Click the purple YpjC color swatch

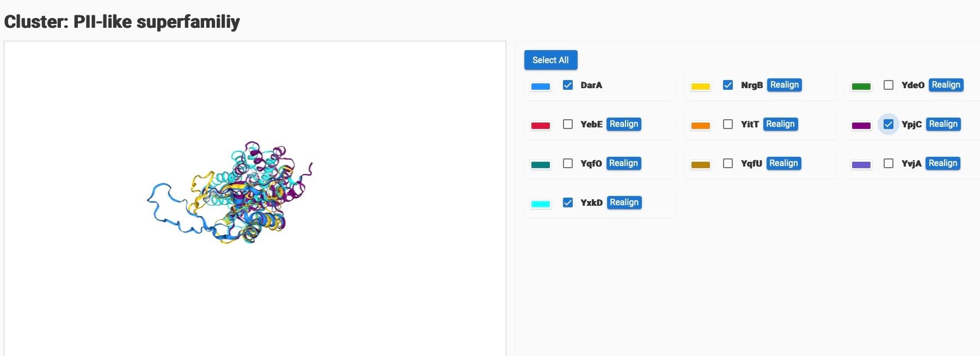coord(861,125)
